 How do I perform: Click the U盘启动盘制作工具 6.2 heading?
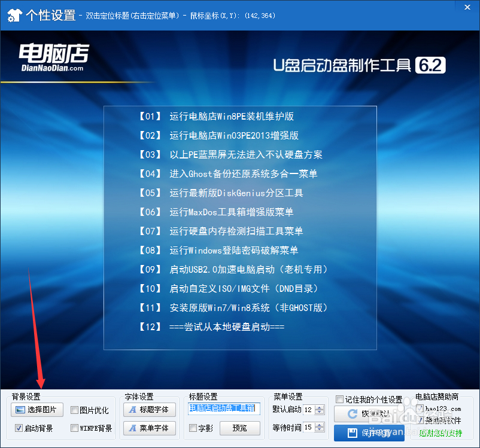coord(359,65)
